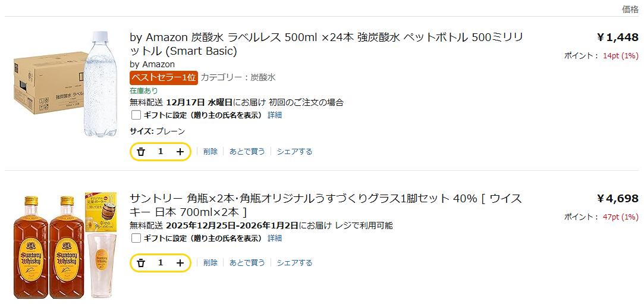
Task: Click 削除 to remove the carbonated water
Action: pyautogui.click(x=211, y=152)
